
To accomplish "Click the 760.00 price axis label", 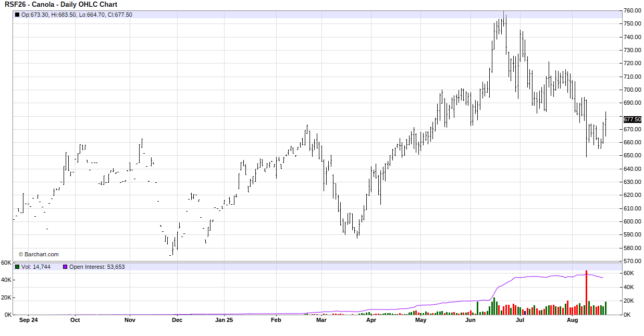I will (632, 11).
